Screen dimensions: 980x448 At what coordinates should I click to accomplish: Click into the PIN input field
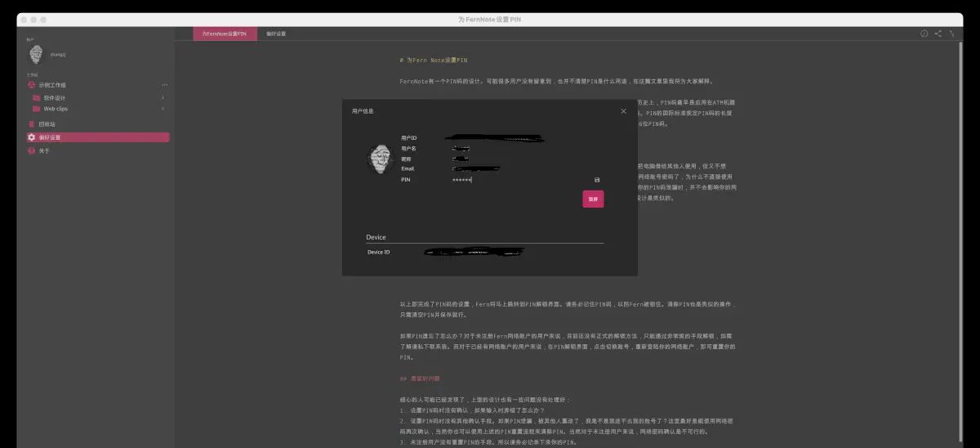click(x=519, y=180)
